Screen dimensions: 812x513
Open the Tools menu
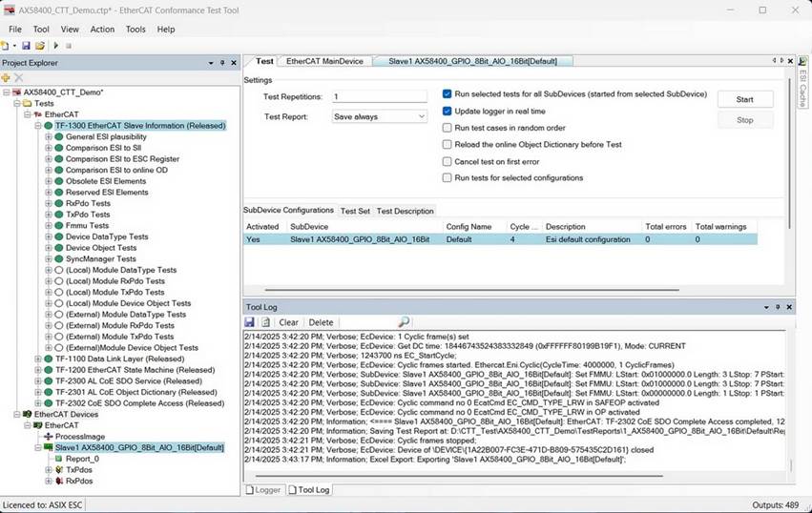pyautogui.click(x=135, y=30)
